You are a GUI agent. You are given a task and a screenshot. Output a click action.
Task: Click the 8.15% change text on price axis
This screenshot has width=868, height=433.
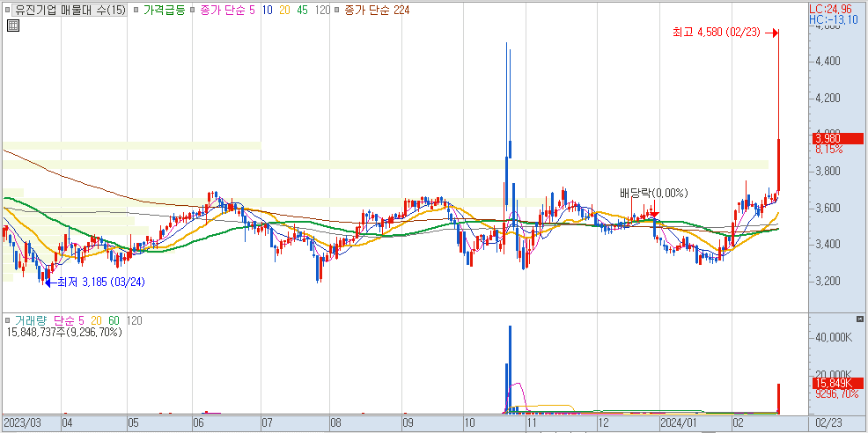pyautogui.click(x=829, y=150)
